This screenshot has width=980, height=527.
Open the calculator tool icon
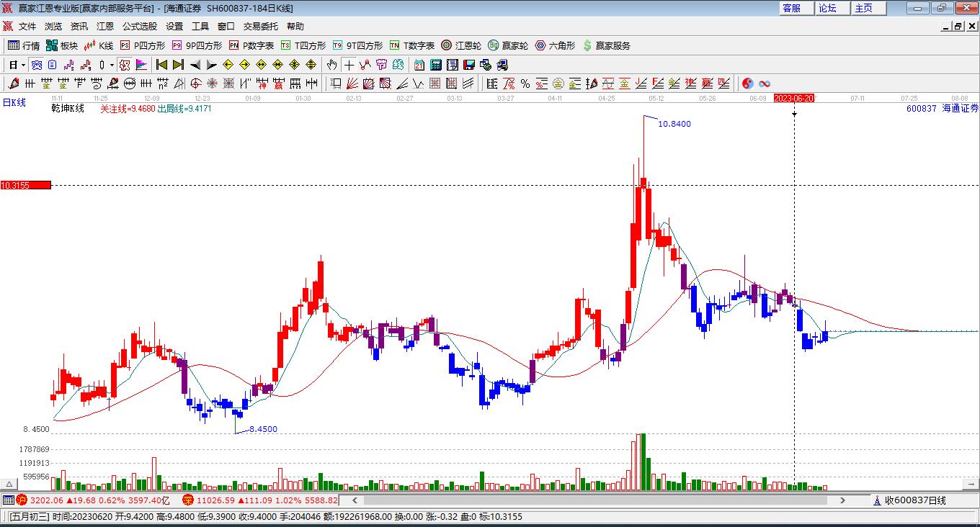(x=435, y=65)
